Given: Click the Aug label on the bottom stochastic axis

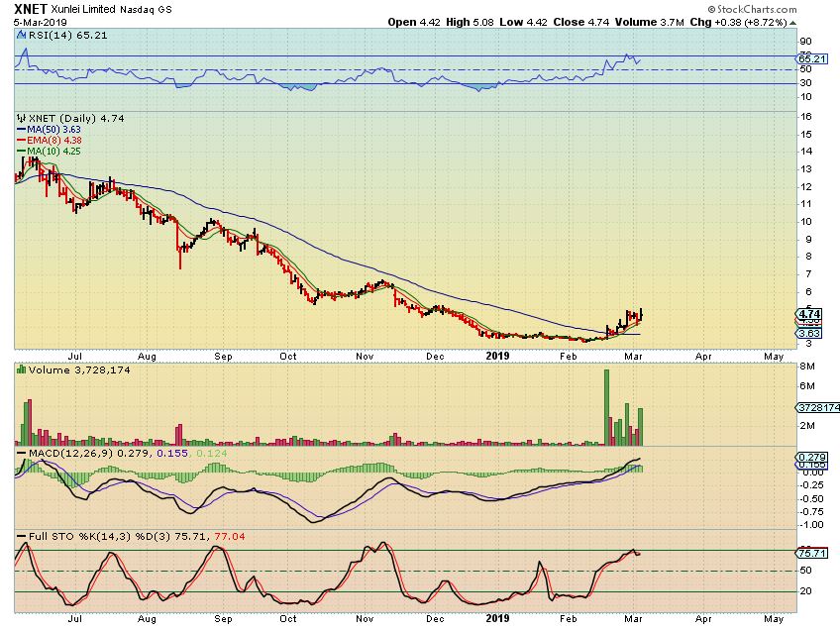Looking at the screenshot, I should click(147, 618).
